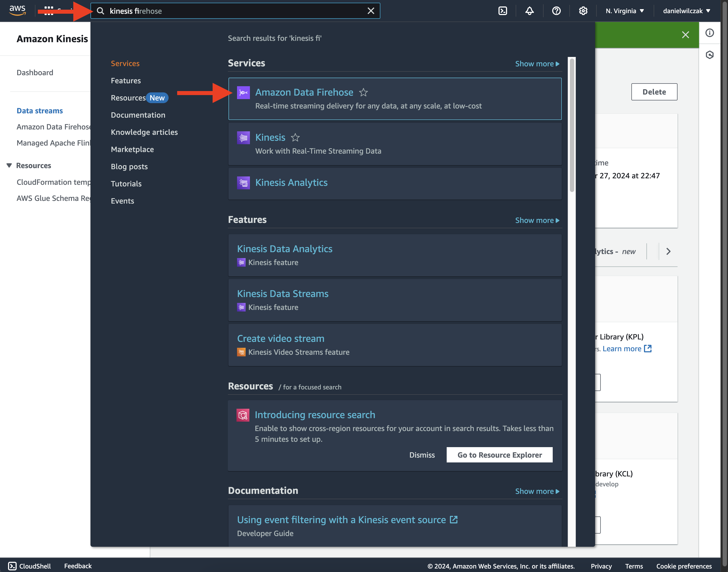Favorite Kinesis with the star
This screenshot has width=728, height=572.
(295, 138)
